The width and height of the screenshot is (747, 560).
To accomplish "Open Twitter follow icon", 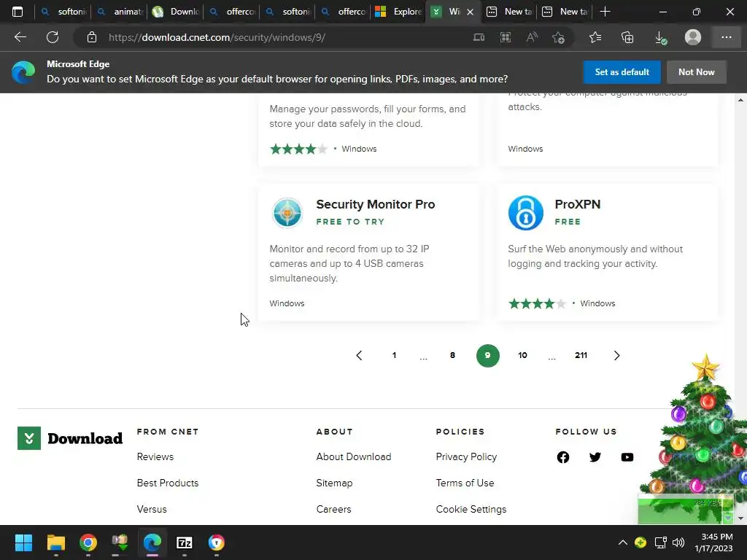I will pos(595,457).
